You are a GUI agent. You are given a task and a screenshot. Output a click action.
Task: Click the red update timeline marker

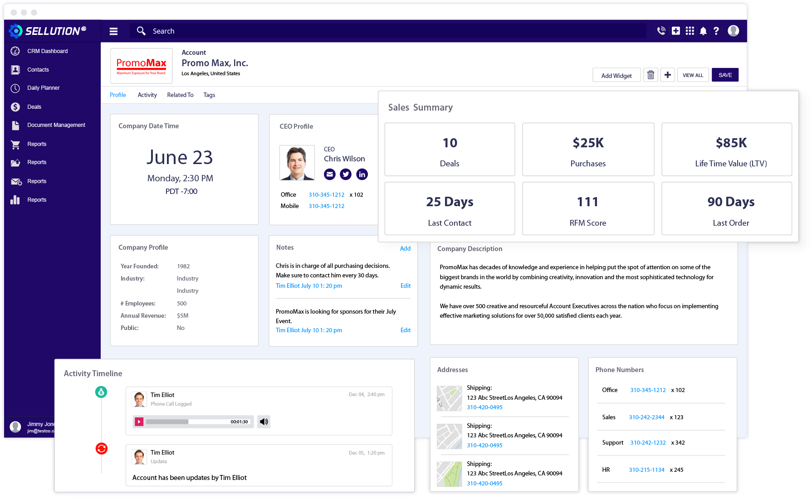[x=102, y=449]
